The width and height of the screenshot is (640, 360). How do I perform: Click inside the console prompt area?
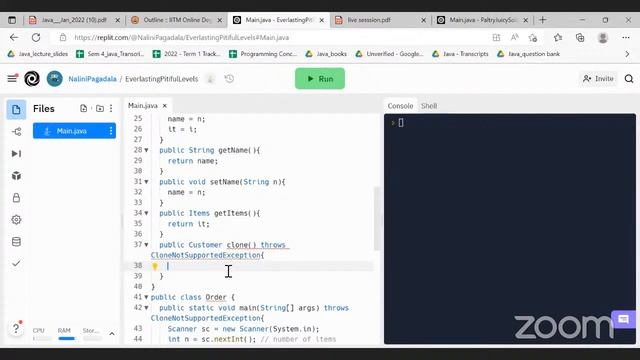click(401, 123)
